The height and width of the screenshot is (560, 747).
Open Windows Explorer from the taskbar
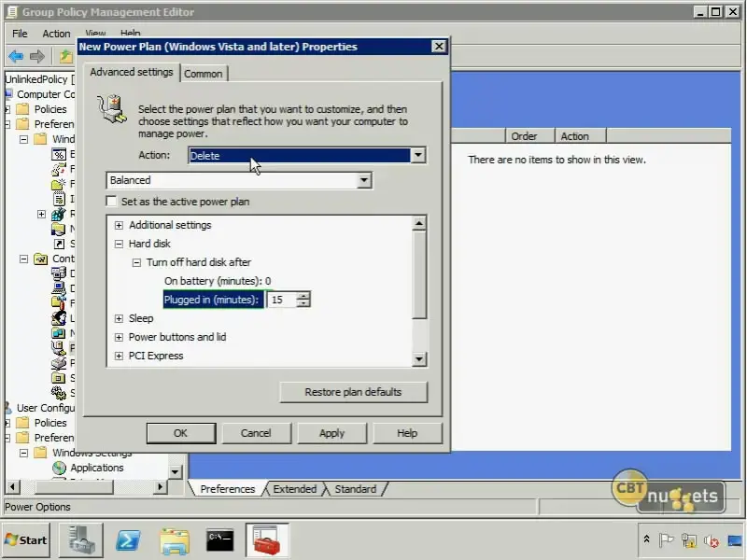(175, 541)
